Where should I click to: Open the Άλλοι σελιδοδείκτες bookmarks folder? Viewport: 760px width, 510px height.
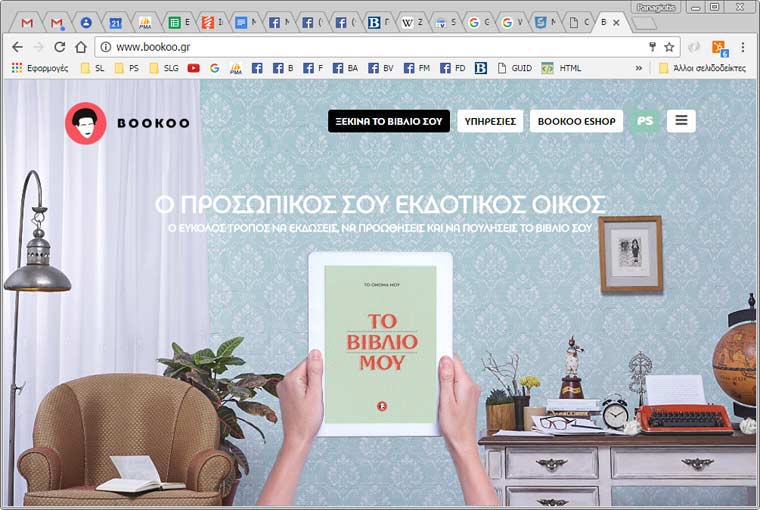tap(702, 68)
